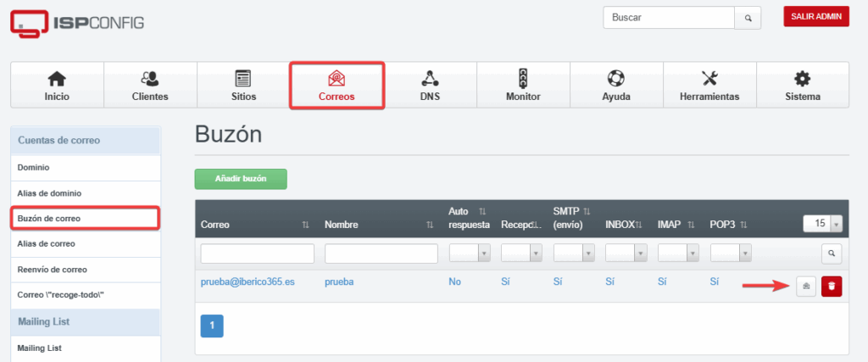Click the table filter search icon button
Viewport: 868px width, 362px height.
(x=831, y=253)
